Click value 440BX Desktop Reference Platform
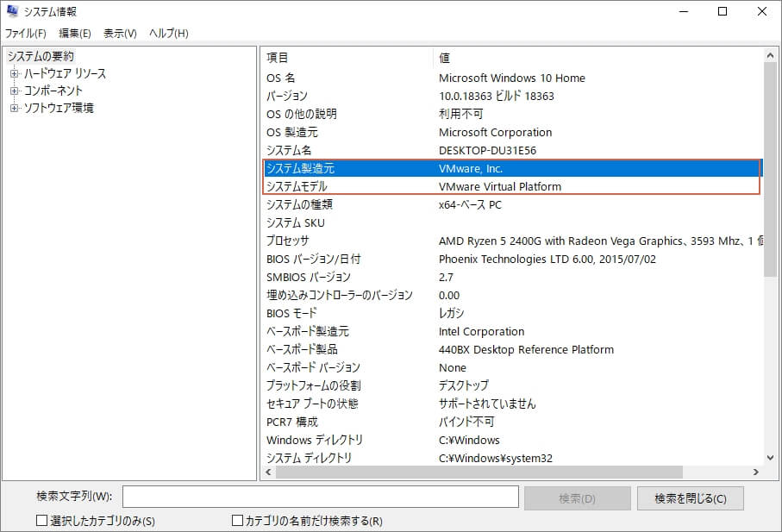The image size is (782, 532). [x=526, y=349]
